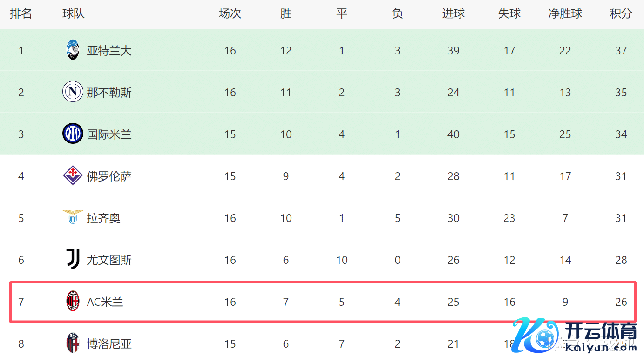Click the 排名 column header
Viewport: 644px width, 363px height.
coord(21,14)
